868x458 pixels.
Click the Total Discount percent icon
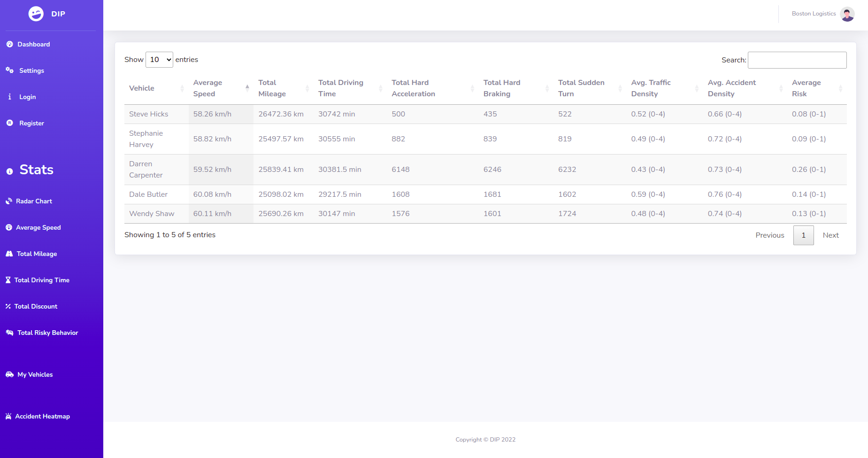[x=8, y=306]
